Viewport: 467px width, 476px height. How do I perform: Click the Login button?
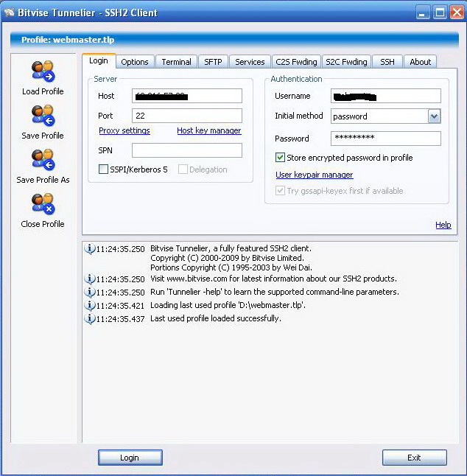[x=130, y=458]
